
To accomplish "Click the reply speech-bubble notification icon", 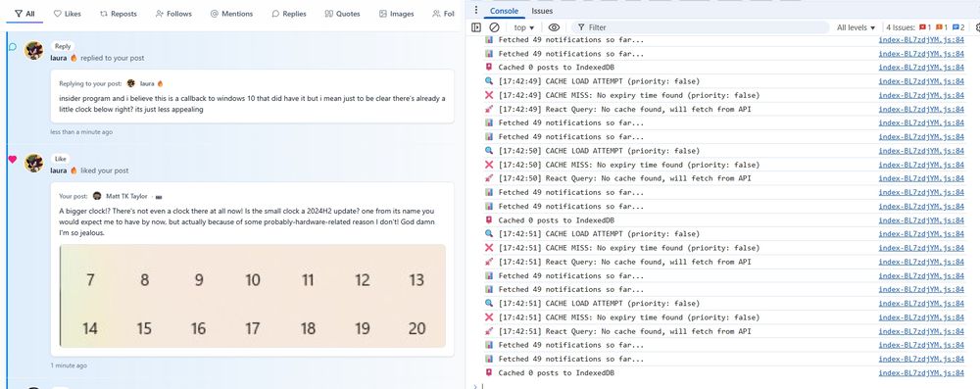I will pos(12,47).
